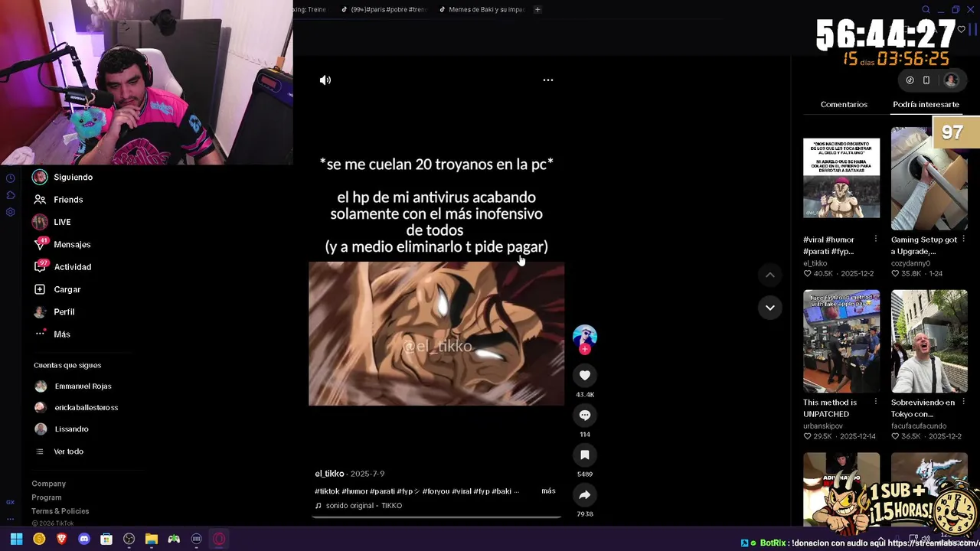
Task: Open the el_tikko avatar beside the video
Action: click(585, 337)
